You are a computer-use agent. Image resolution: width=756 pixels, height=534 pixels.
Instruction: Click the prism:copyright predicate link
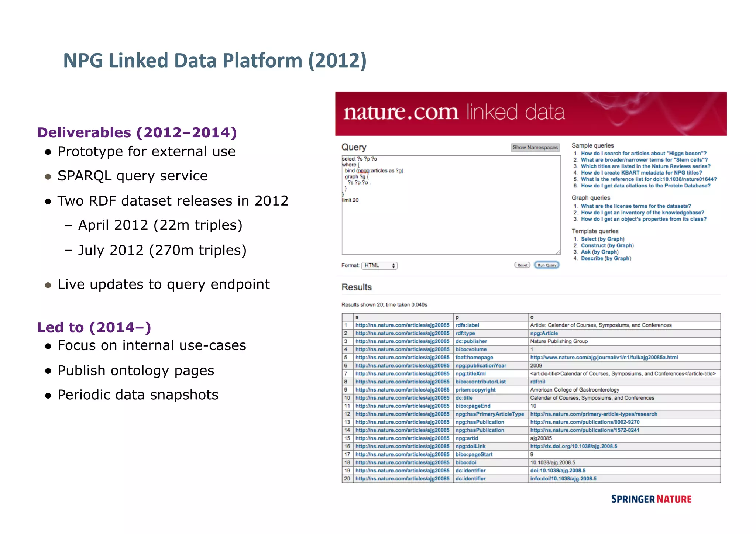[x=475, y=390]
